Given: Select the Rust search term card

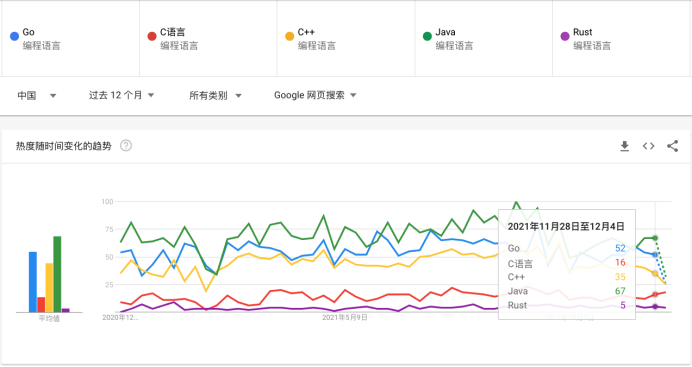Looking at the screenshot, I should (x=621, y=38).
